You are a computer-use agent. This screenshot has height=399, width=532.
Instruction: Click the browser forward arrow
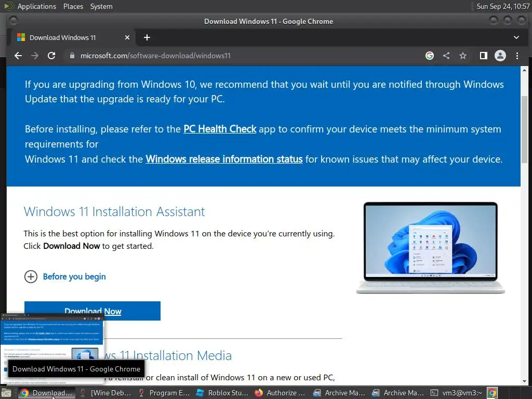click(x=35, y=56)
